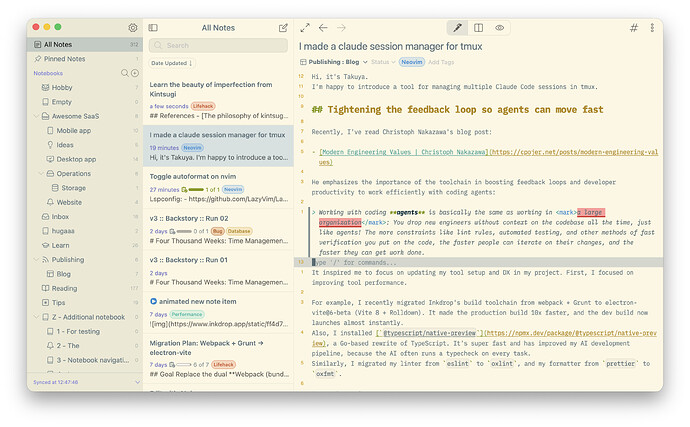Click the Database tag on Run 02 note
This screenshot has width=690, height=427.
(239, 231)
